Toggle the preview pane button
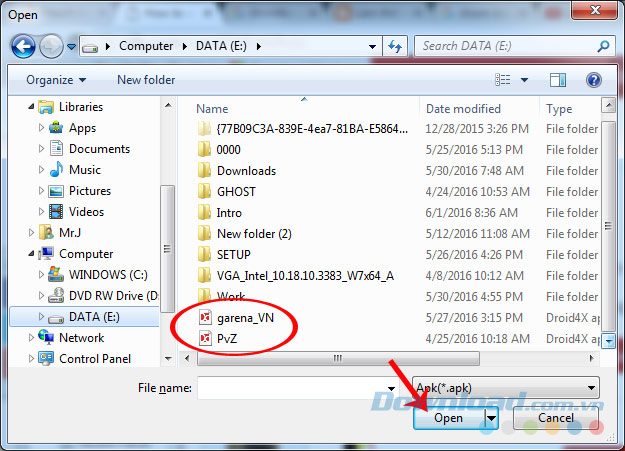The height and width of the screenshot is (451, 625). (x=558, y=80)
